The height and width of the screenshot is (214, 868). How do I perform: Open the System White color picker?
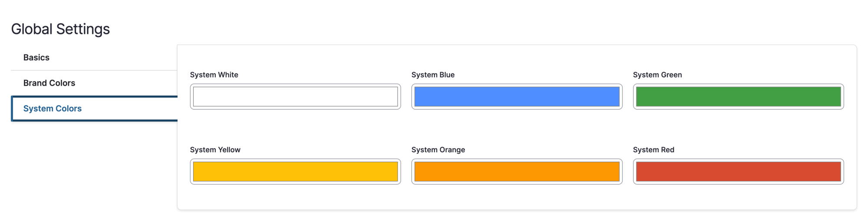point(295,97)
